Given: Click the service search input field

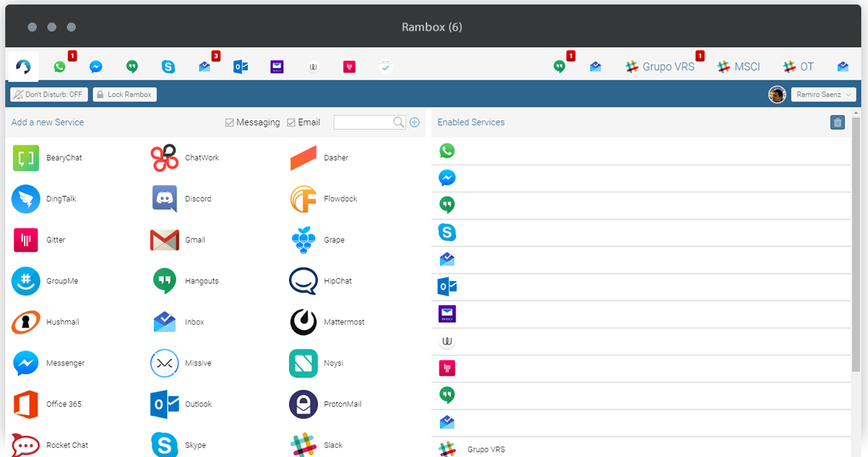Looking at the screenshot, I should click(363, 123).
